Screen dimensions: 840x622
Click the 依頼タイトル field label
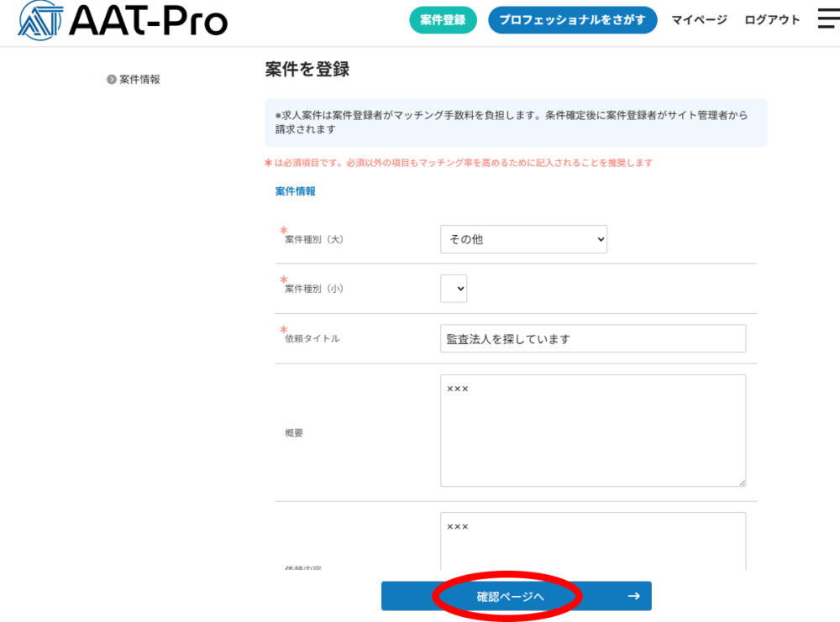pyautogui.click(x=312, y=339)
